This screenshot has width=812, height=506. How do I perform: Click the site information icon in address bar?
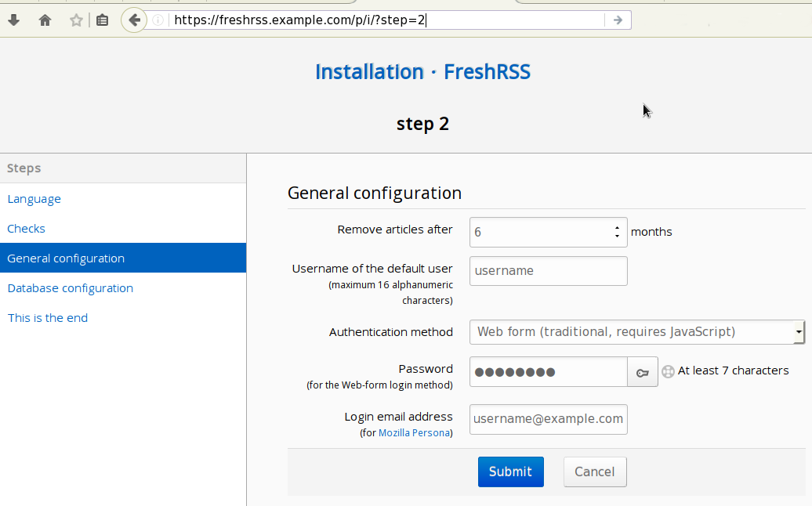[x=158, y=20]
